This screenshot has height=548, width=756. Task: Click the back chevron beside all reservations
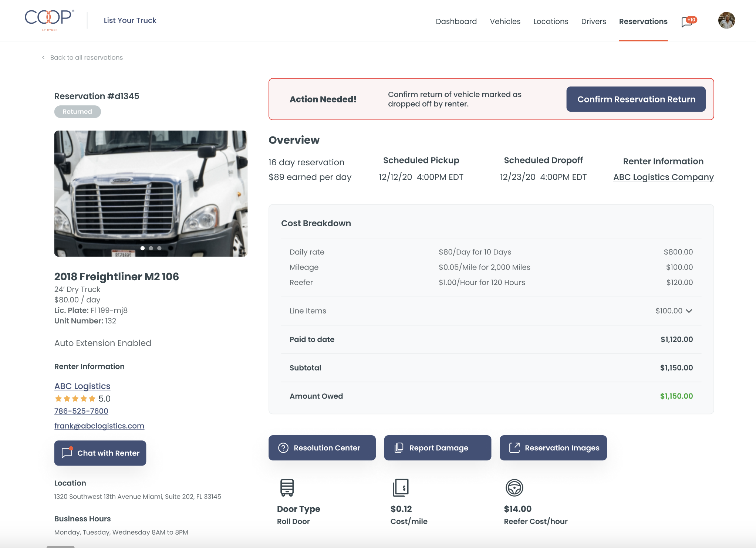click(x=43, y=57)
